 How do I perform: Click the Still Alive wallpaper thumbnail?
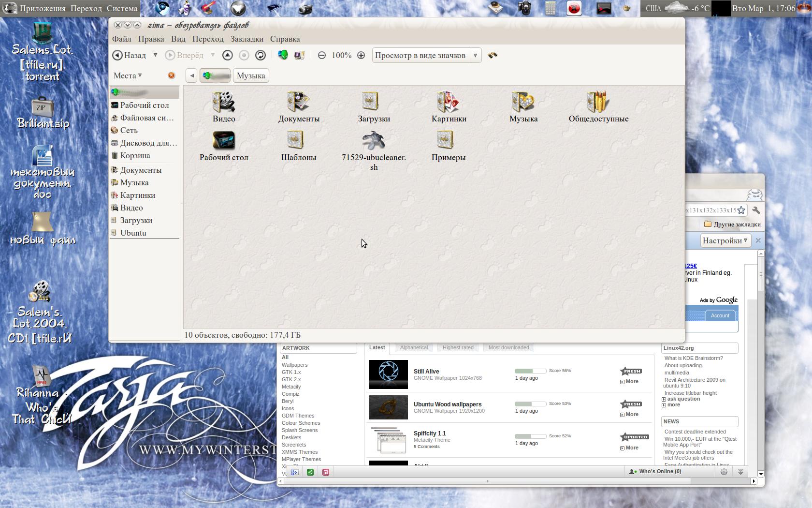[x=389, y=374]
